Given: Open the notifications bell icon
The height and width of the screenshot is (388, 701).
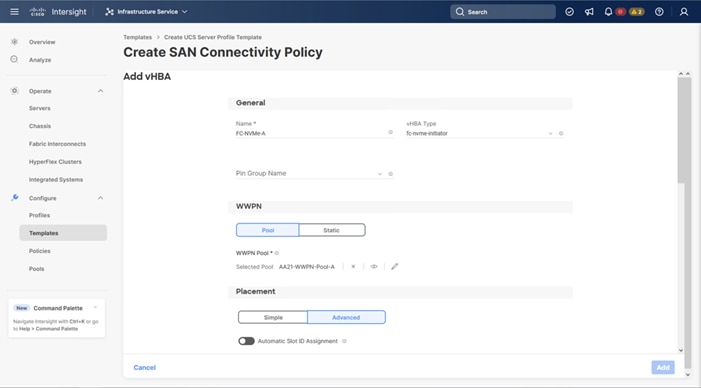Looking at the screenshot, I should click(608, 12).
